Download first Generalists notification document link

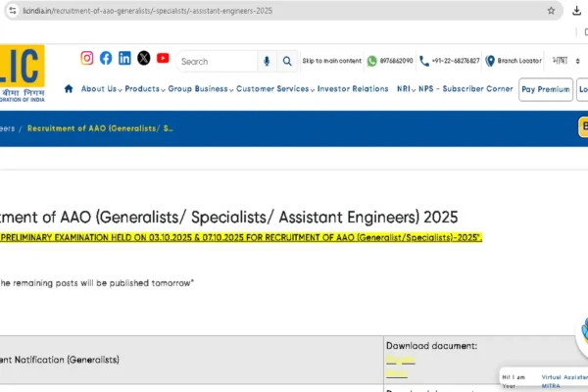click(x=401, y=360)
